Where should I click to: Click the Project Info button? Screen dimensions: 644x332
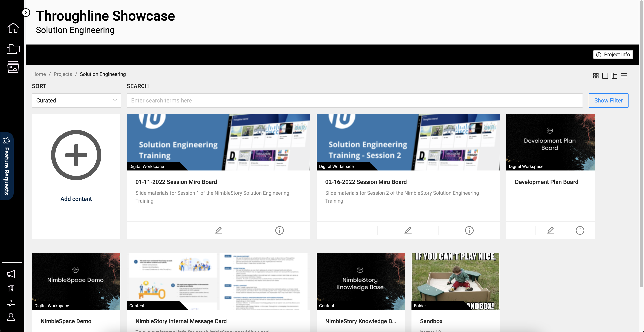tap(613, 54)
